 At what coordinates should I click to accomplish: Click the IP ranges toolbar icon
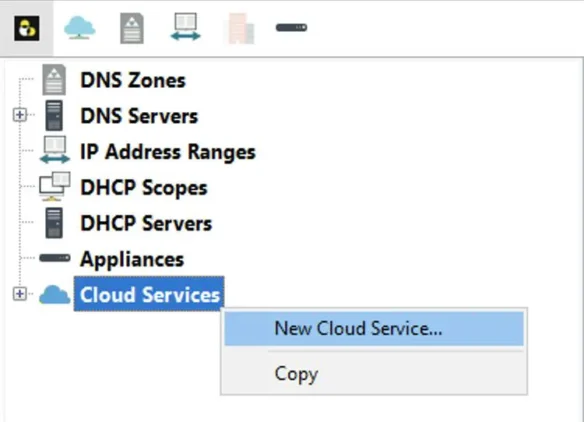(x=185, y=27)
